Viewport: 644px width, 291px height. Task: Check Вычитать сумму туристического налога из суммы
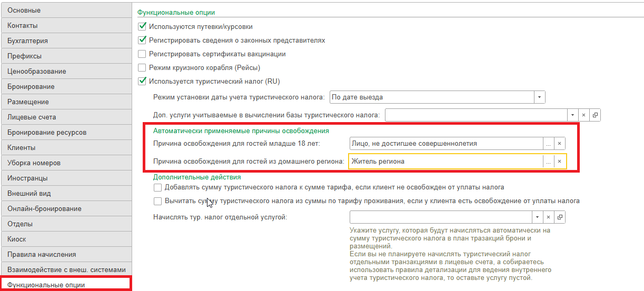point(157,201)
